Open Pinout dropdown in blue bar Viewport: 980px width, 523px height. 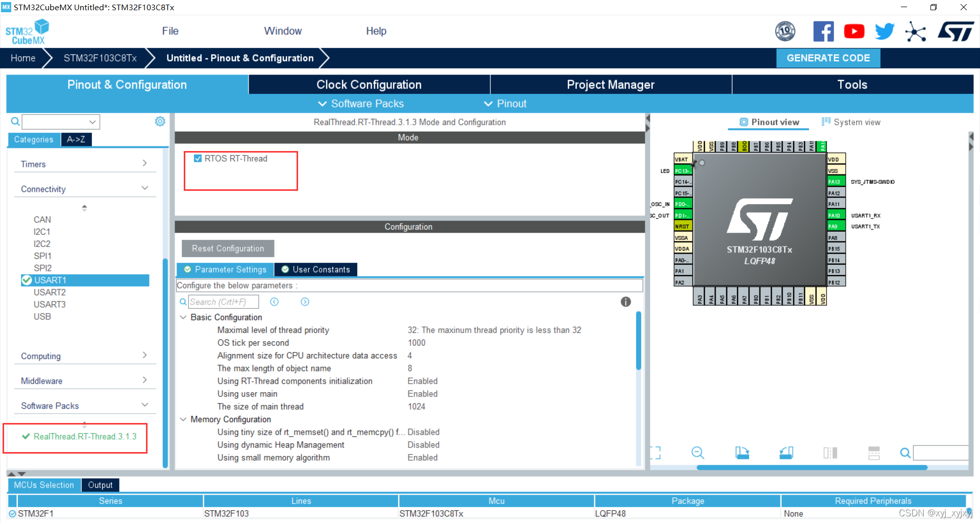[x=505, y=104]
